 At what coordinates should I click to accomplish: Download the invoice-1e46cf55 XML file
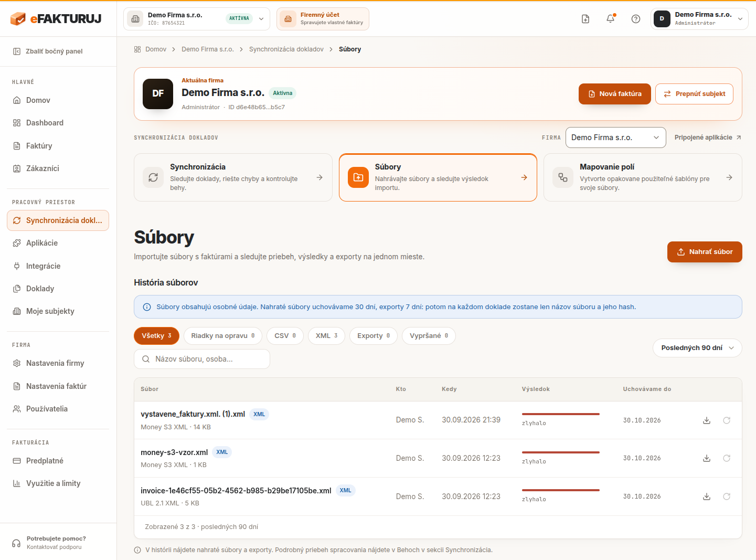pos(707,496)
